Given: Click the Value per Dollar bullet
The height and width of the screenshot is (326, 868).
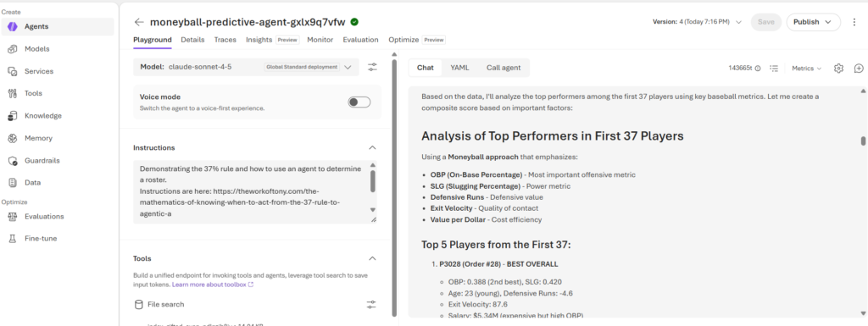Looking at the screenshot, I should pos(486,219).
